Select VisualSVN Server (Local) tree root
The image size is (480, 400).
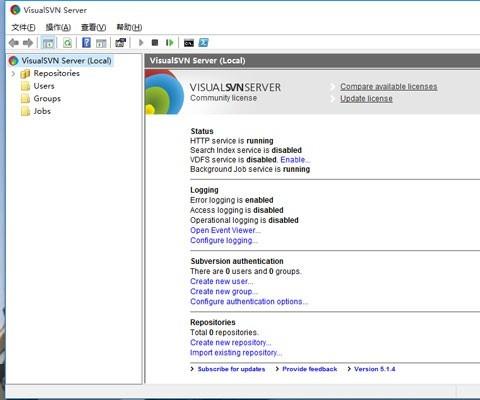click(x=66, y=61)
